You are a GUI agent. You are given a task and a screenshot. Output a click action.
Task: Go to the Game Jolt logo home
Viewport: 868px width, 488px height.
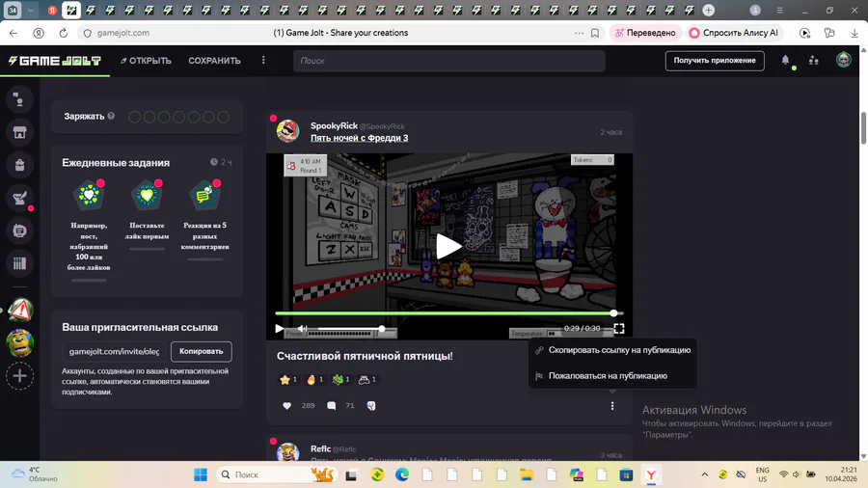pyautogui.click(x=54, y=61)
